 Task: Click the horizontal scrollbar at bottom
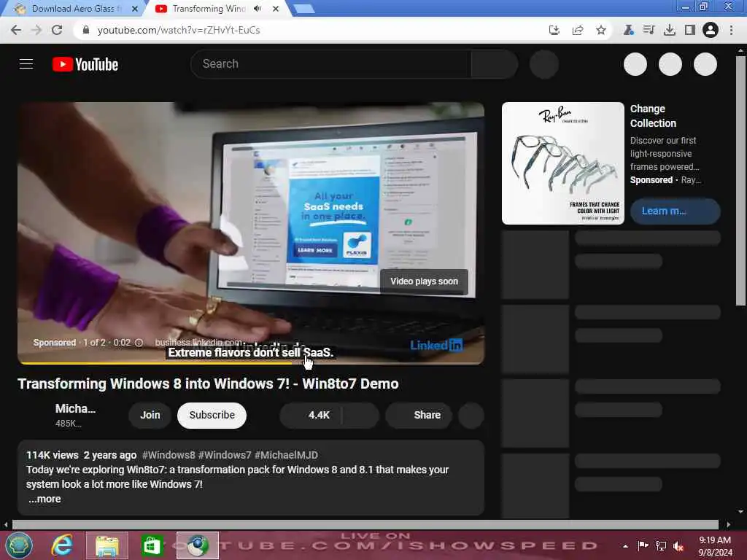click(365, 524)
